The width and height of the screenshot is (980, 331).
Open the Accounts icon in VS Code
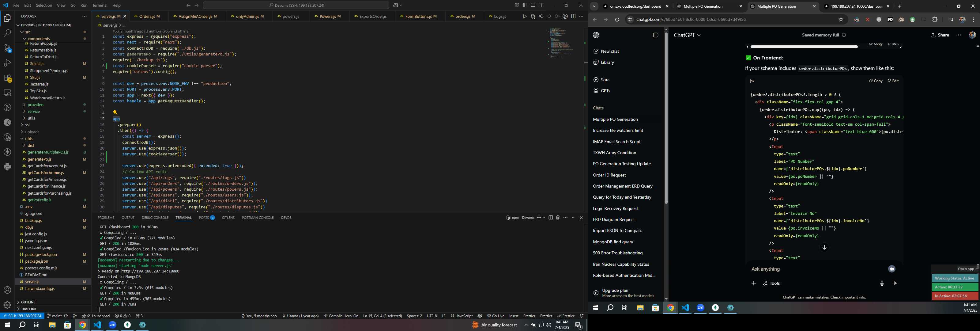point(7,290)
